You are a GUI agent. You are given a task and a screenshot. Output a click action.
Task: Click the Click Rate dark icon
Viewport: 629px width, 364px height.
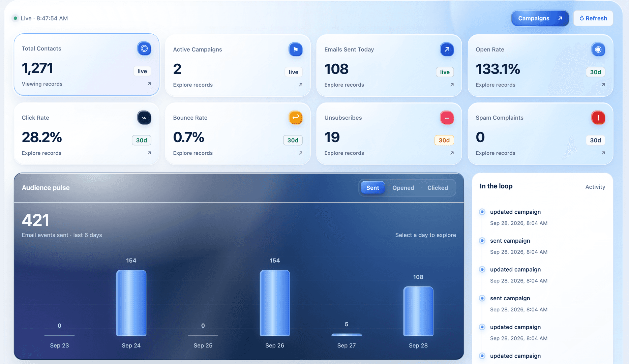point(144,118)
